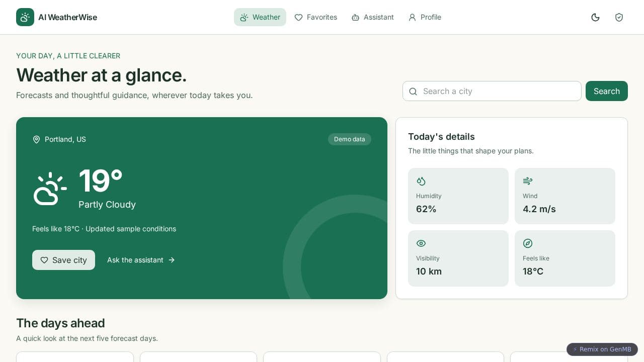The image size is (644, 362).
Task: Click the 19° temperature reading
Action: pos(101,181)
